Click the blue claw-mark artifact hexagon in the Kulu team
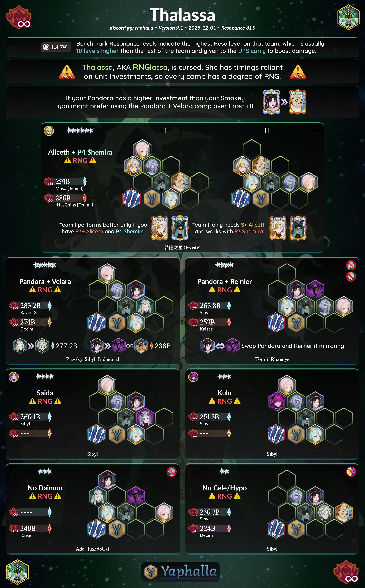The height and width of the screenshot is (588, 365). click(276, 434)
